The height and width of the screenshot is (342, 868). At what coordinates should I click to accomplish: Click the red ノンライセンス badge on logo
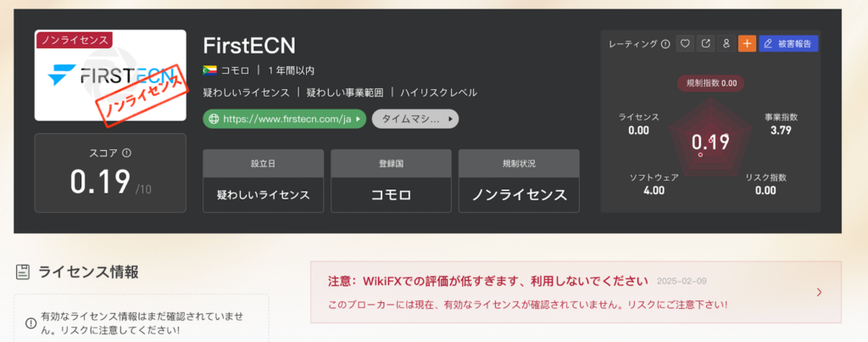(x=75, y=40)
